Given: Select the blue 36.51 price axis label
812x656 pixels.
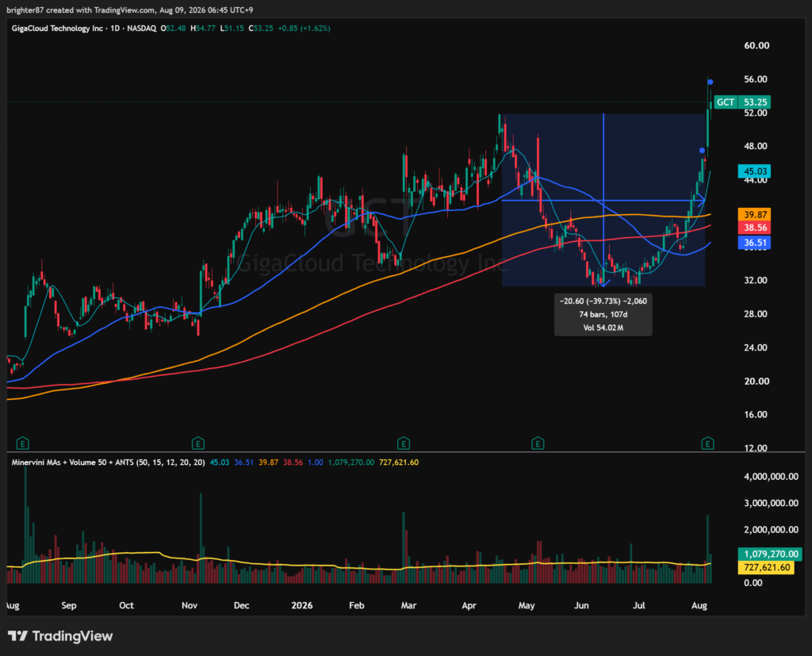Looking at the screenshot, I should [755, 243].
